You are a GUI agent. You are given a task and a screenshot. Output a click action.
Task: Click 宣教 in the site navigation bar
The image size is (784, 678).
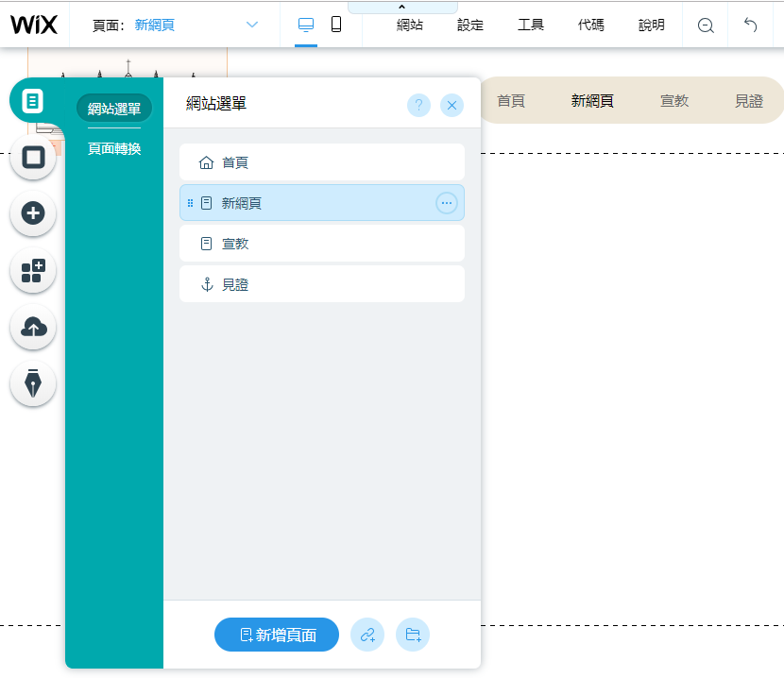(x=674, y=101)
